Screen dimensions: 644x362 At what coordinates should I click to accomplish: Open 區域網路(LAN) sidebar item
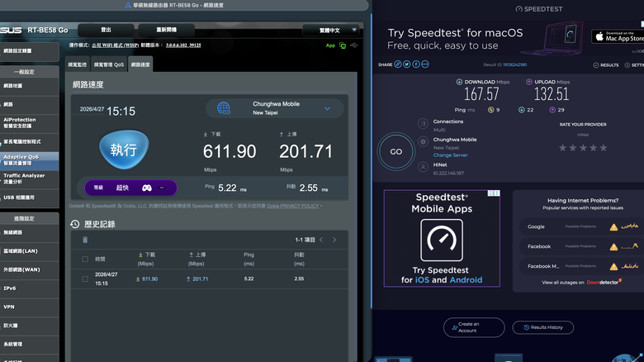[29, 251]
